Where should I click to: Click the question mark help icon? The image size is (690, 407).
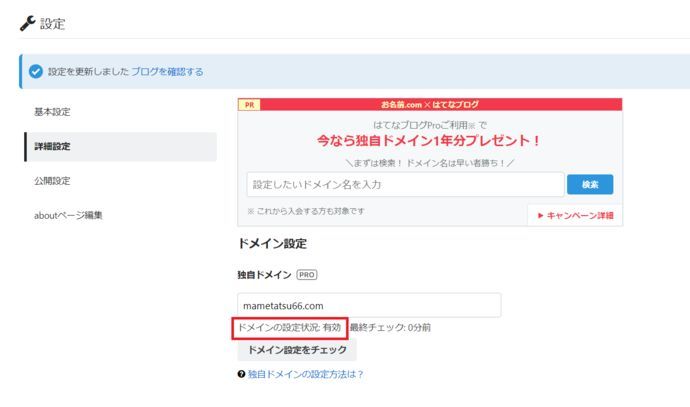point(241,374)
